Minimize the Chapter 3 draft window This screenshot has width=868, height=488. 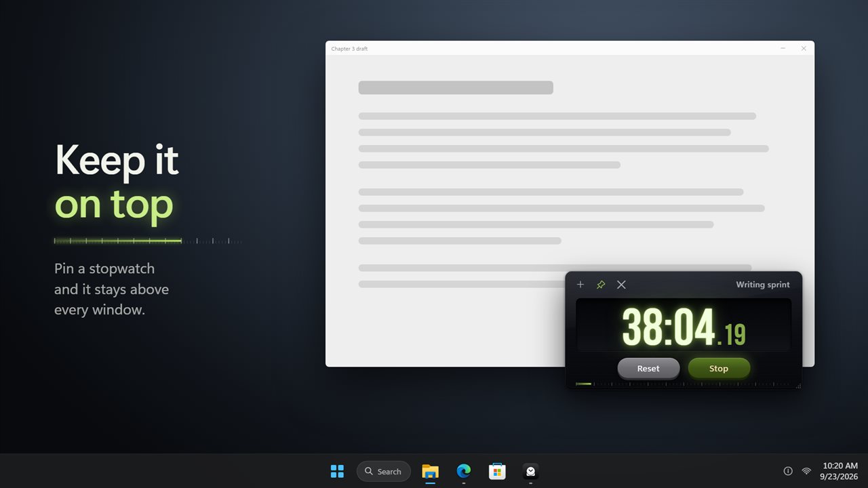click(783, 48)
